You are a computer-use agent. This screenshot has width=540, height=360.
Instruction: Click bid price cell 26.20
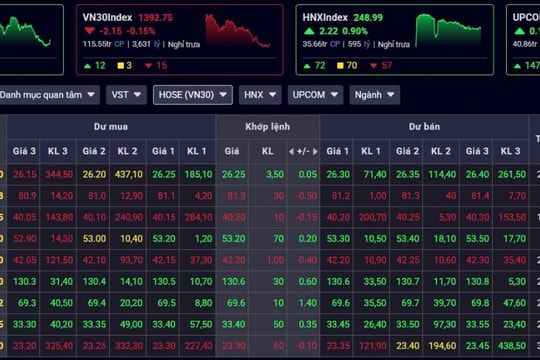(x=94, y=174)
